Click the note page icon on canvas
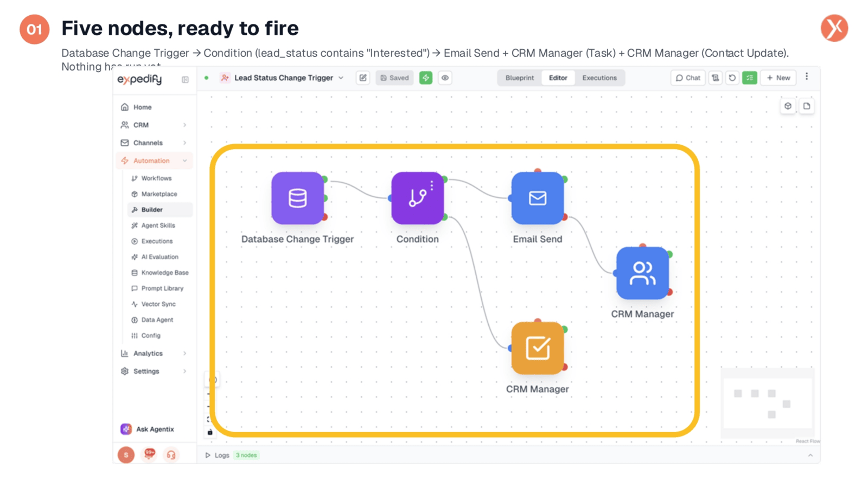 tap(807, 106)
